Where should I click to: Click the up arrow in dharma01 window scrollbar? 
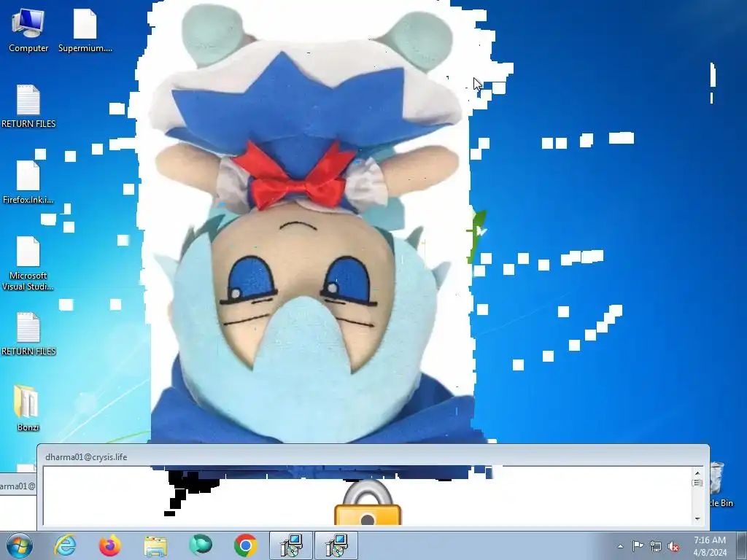pyautogui.click(x=697, y=472)
